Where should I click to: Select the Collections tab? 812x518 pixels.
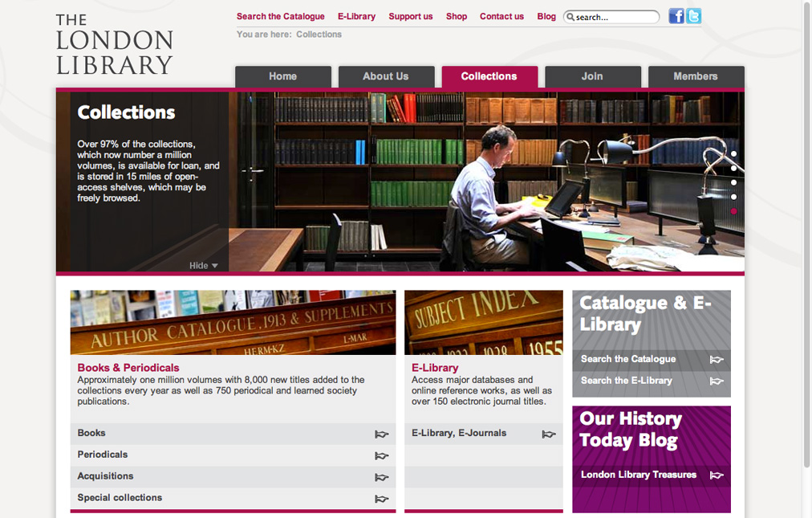pos(489,77)
